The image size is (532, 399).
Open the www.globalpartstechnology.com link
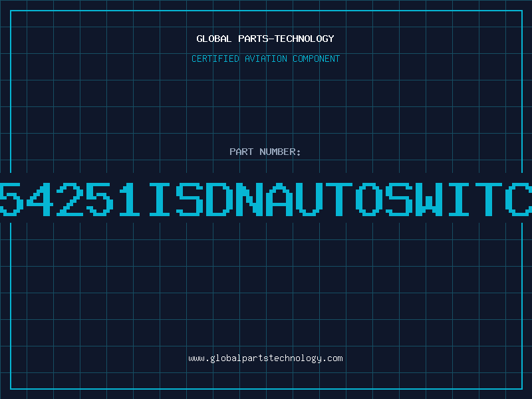265,358
